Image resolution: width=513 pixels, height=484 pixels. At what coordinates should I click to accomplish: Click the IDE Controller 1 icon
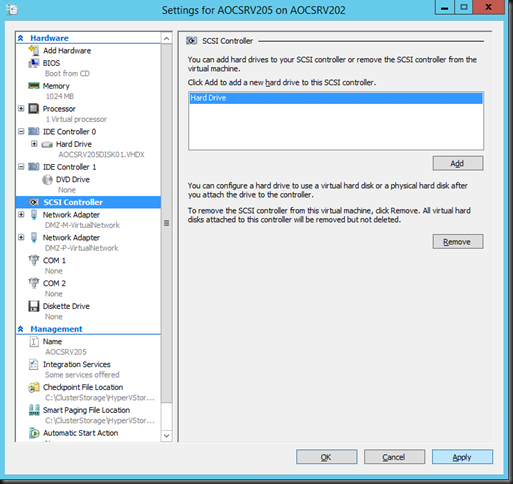click(x=34, y=167)
